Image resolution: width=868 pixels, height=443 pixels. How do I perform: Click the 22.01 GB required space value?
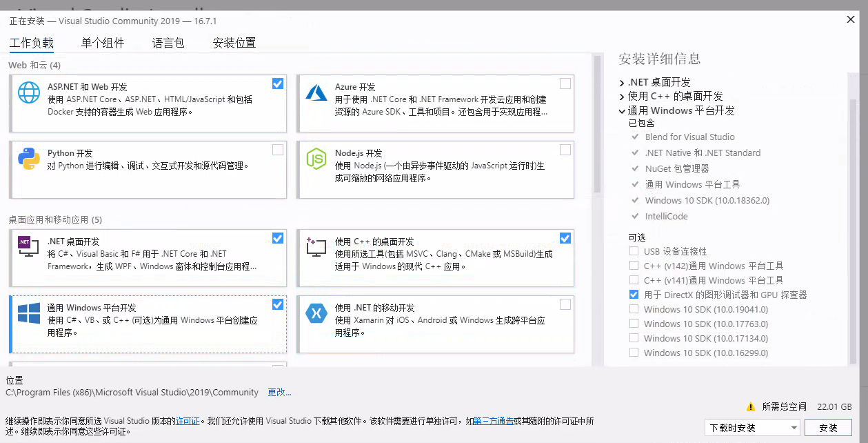coord(834,407)
